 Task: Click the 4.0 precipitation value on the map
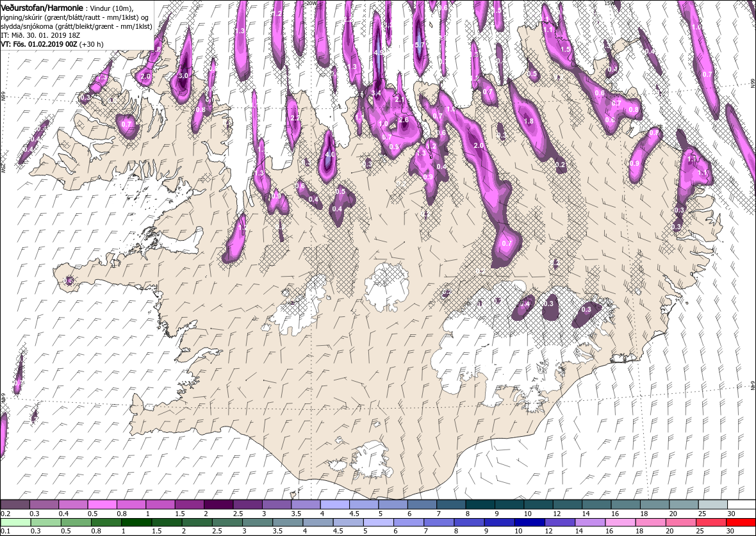click(330, 155)
